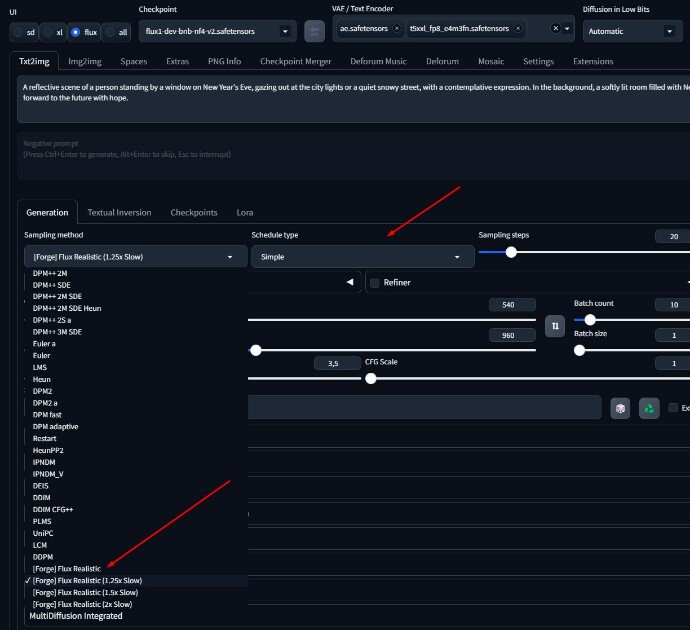Click into the Negative prompt field
The height and width of the screenshot is (630, 690).
tap(353, 156)
